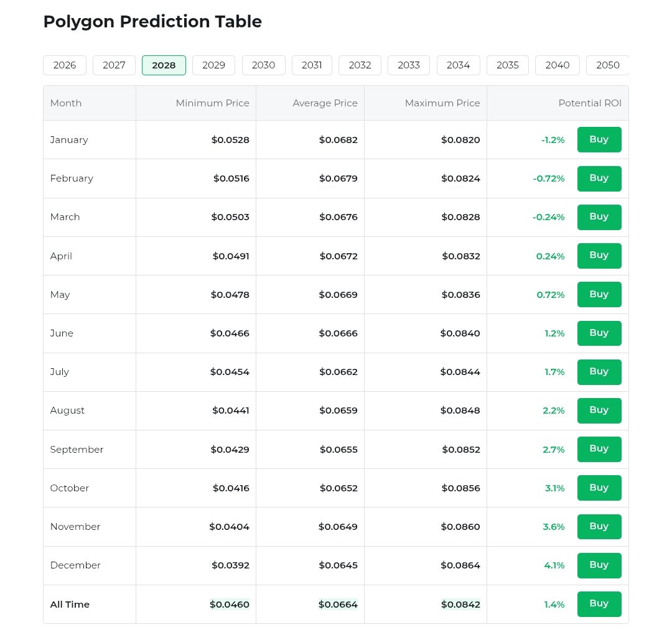The height and width of the screenshot is (635, 672).
Task: Select the 2050 year tab
Action: tap(607, 65)
